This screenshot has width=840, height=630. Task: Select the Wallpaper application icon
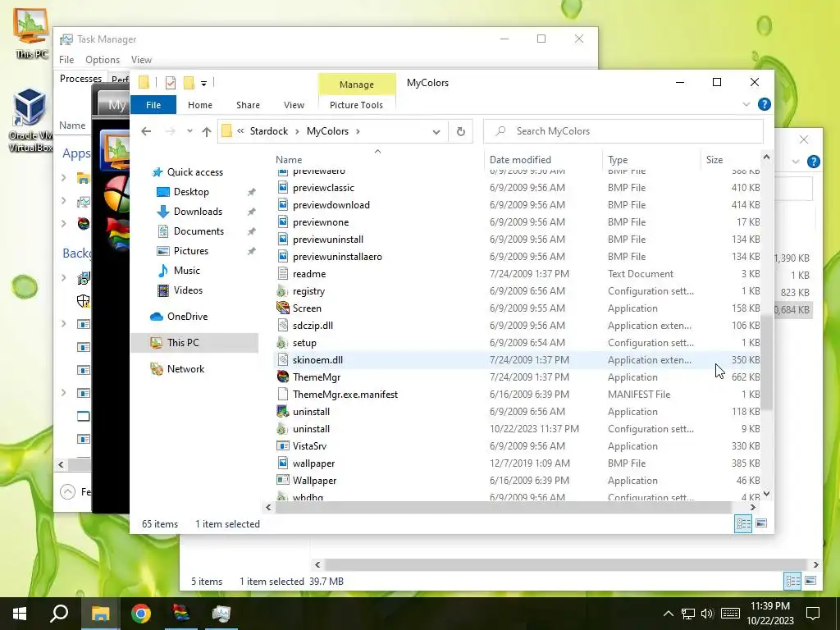click(x=283, y=480)
